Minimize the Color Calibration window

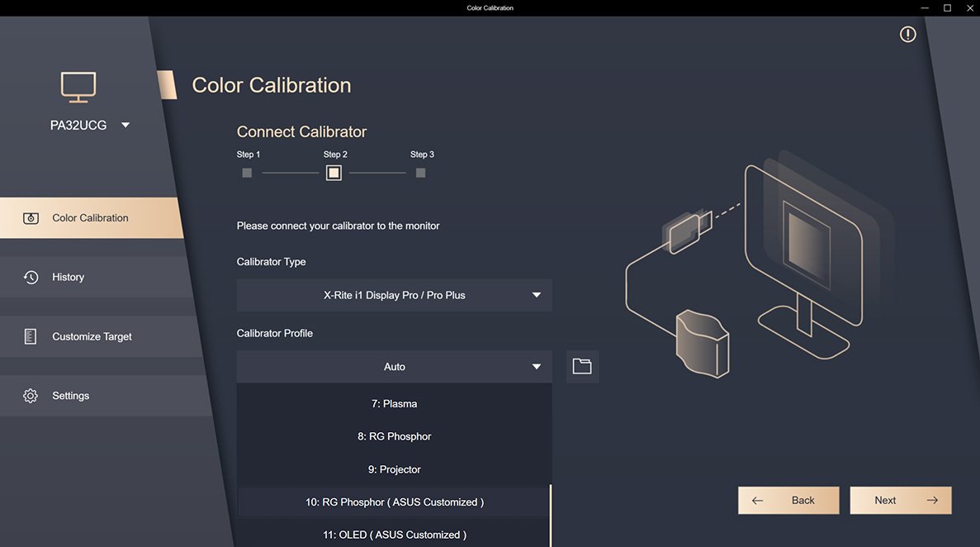tap(925, 8)
